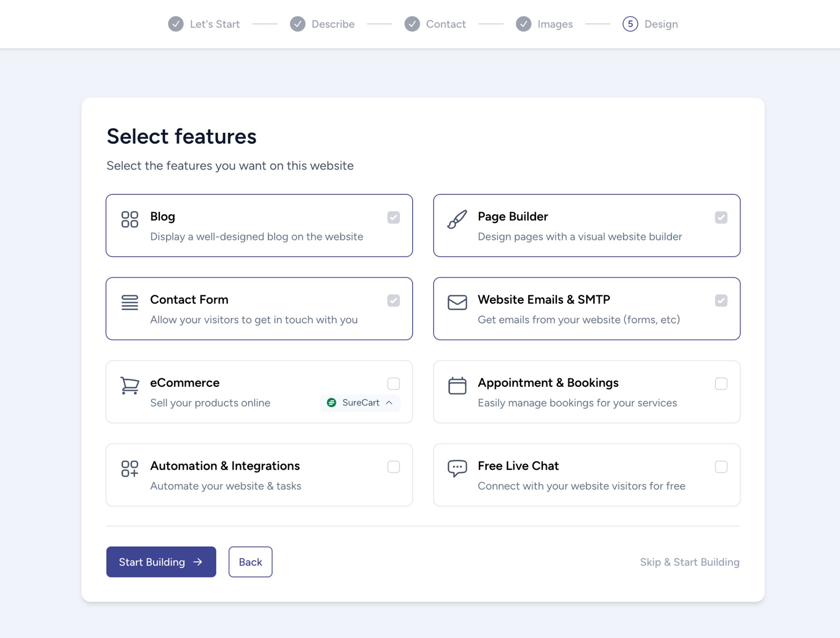Collapse the SureCart options chevron
The height and width of the screenshot is (638, 840).
389,402
